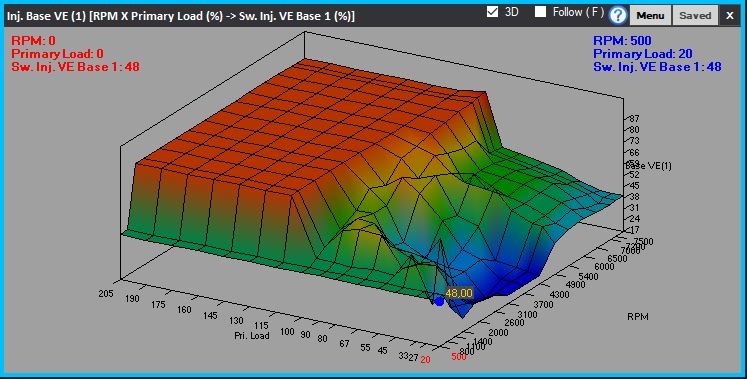Image resolution: width=747 pixels, height=379 pixels.
Task: Click the 'Pri. Load' axis title
Action: 252,336
